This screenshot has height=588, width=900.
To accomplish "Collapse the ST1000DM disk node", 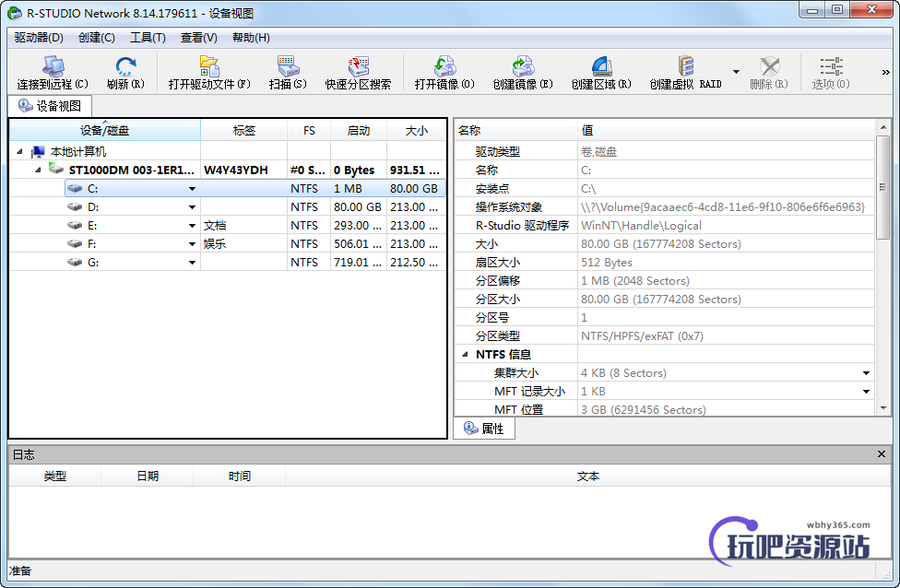I will (x=39, y=170).
